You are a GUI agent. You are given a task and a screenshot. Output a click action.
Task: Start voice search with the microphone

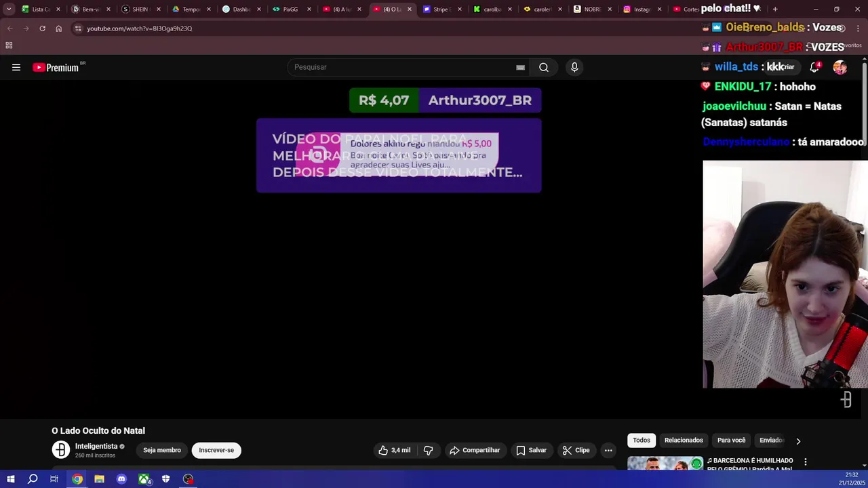point(574,67)
